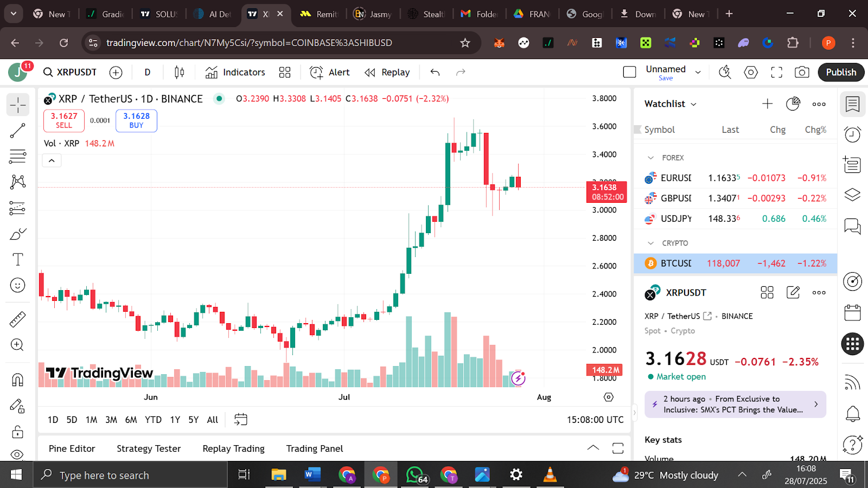Expand the bottom panel chevron
Image resolution: width=868 pixels, height=488 pixels.
(x=593, y=448)
